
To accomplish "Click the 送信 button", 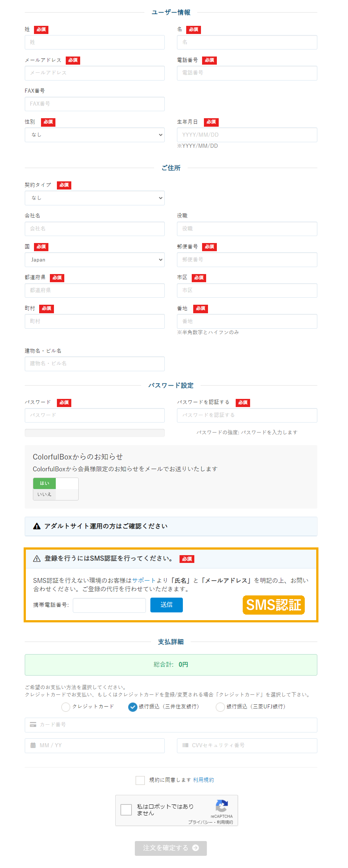I will pyautogui.click(x=167, y=605).
